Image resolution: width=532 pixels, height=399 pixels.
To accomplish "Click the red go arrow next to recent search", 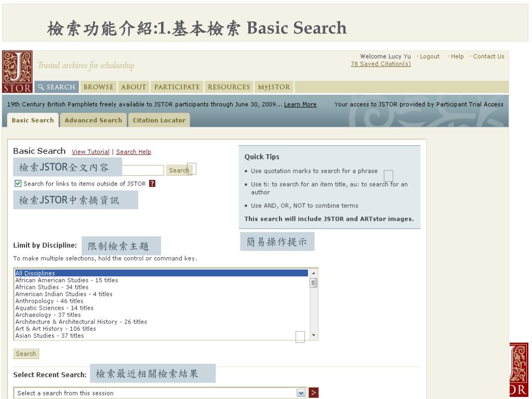I will tap(313, 393).
